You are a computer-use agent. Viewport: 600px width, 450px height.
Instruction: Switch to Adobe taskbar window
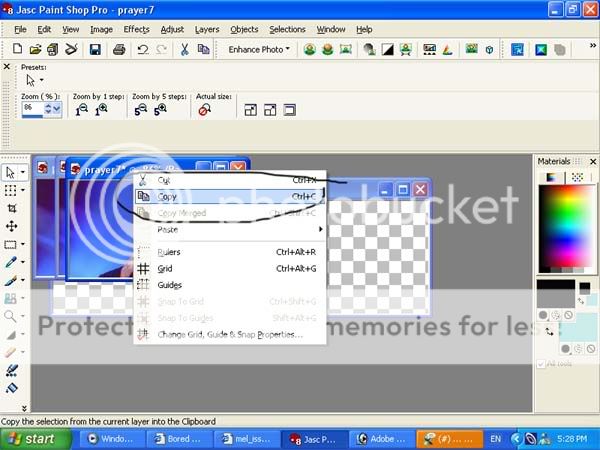[x=382, y=439]
